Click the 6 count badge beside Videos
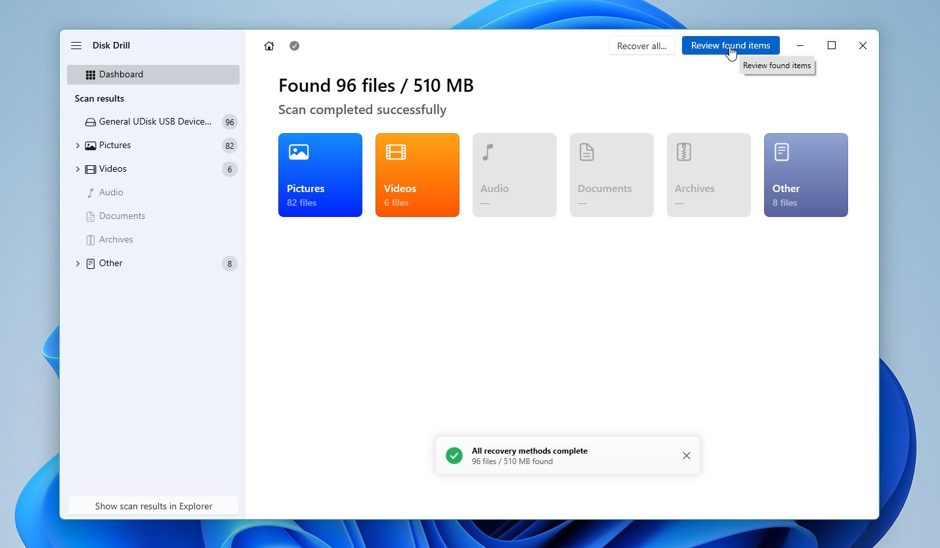The height and width of the screenshot is (548, 940). [230, 170]
